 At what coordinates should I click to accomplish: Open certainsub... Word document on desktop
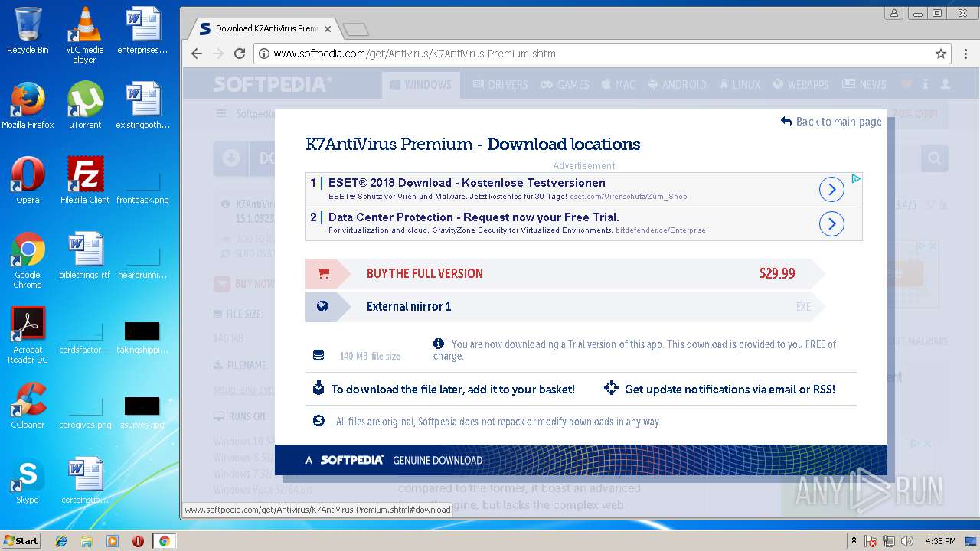pyautogui.click(x=85, y=481)
